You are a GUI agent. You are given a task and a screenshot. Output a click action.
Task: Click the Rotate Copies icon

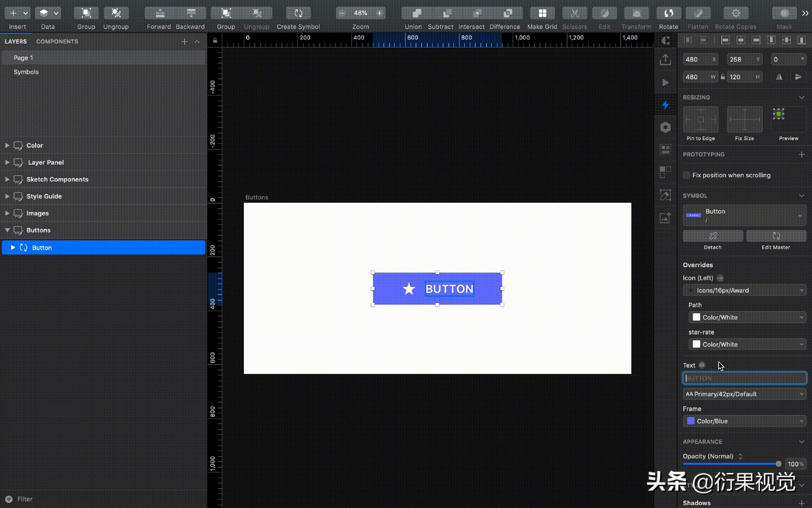click(736, 13)
